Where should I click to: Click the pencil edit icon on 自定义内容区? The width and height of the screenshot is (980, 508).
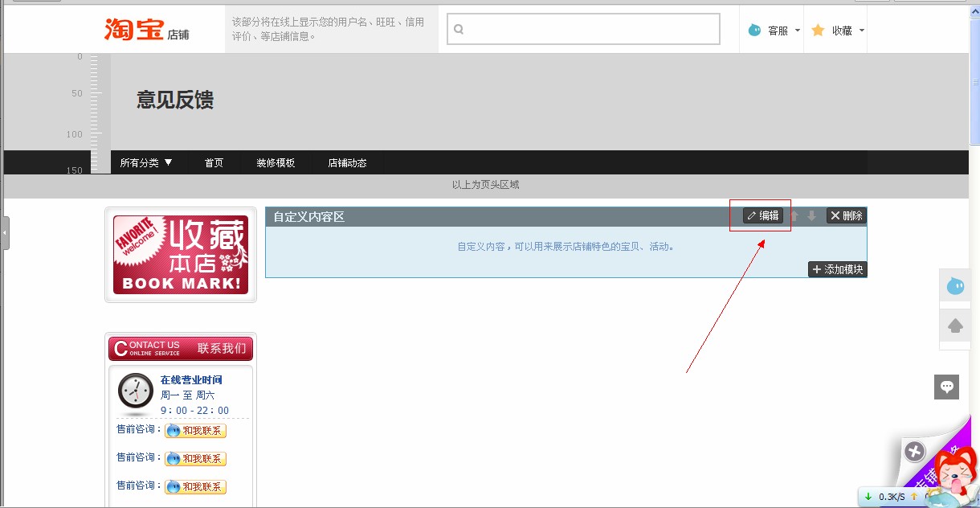(750, 215)
